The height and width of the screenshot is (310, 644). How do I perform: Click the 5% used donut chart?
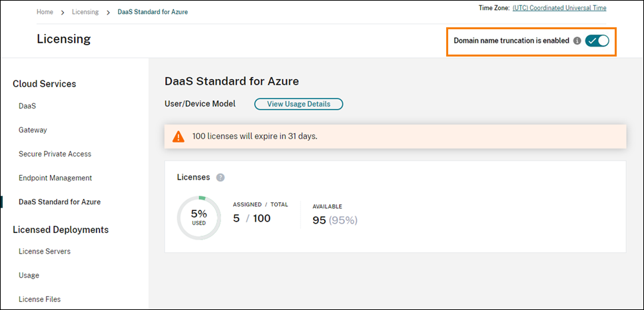(199, 218)
